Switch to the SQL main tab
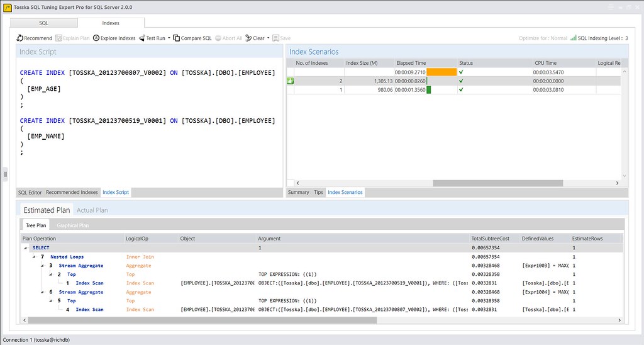This screenshot has width=644, height=345. coord(43,23)
